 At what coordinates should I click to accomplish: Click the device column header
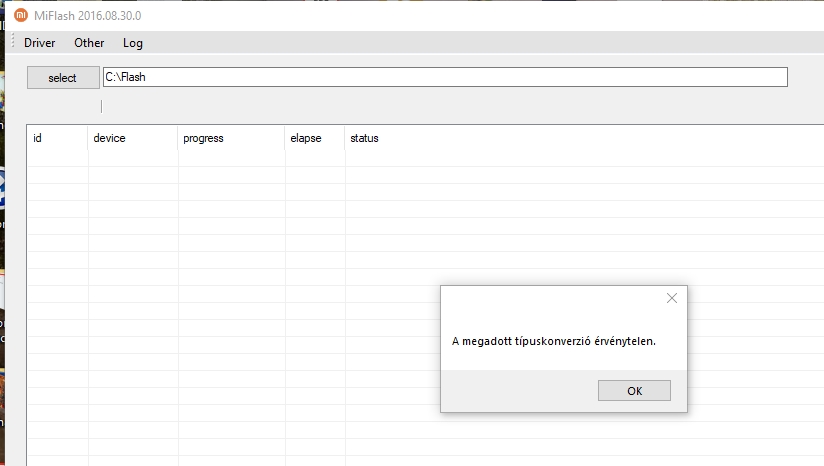coord(133,138)
